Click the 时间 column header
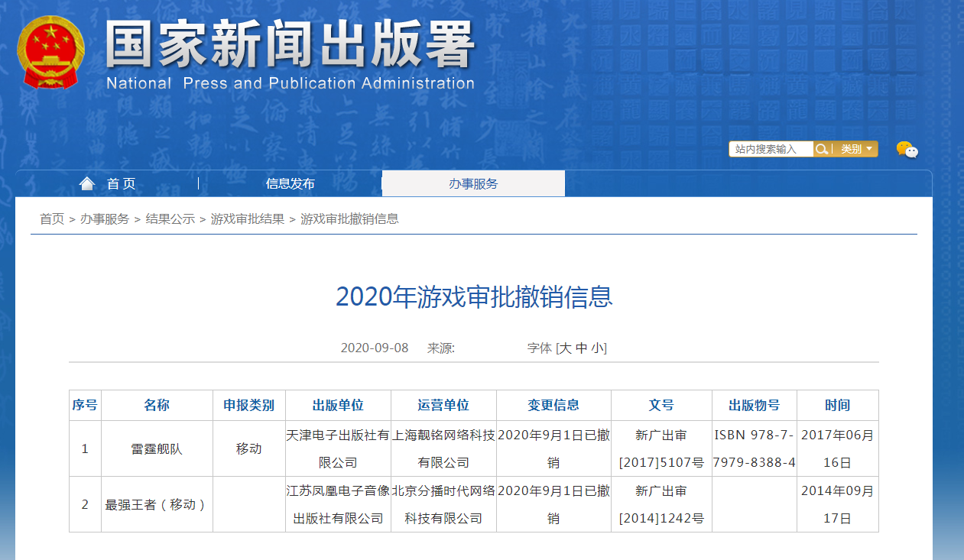This screenshot has width=964, height=560. pyautogui.click(x=837, y=405)
